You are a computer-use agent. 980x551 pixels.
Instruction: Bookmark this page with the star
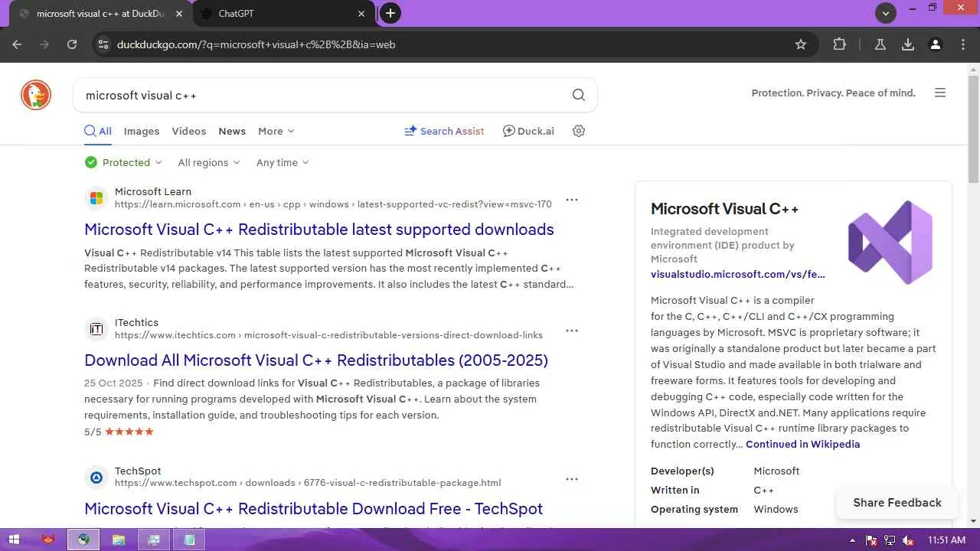tap(801, 44)
